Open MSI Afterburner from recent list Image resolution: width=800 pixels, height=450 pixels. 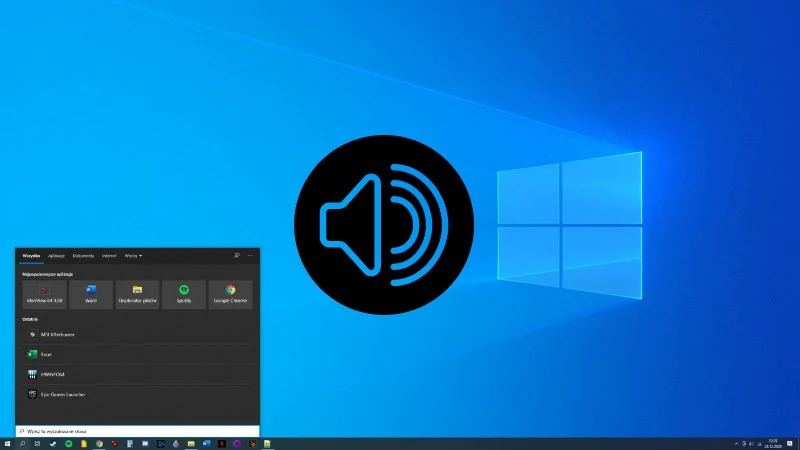(x=137, y=335)
